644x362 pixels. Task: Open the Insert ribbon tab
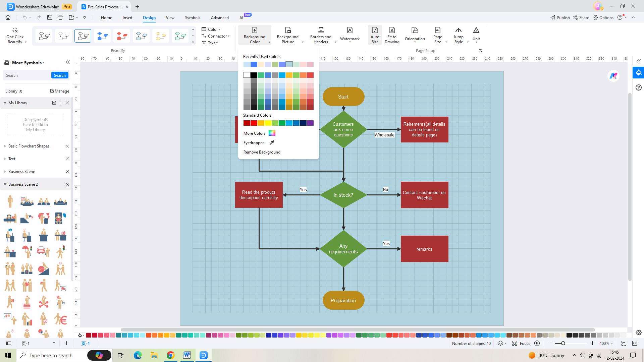(x=127, y=17)
